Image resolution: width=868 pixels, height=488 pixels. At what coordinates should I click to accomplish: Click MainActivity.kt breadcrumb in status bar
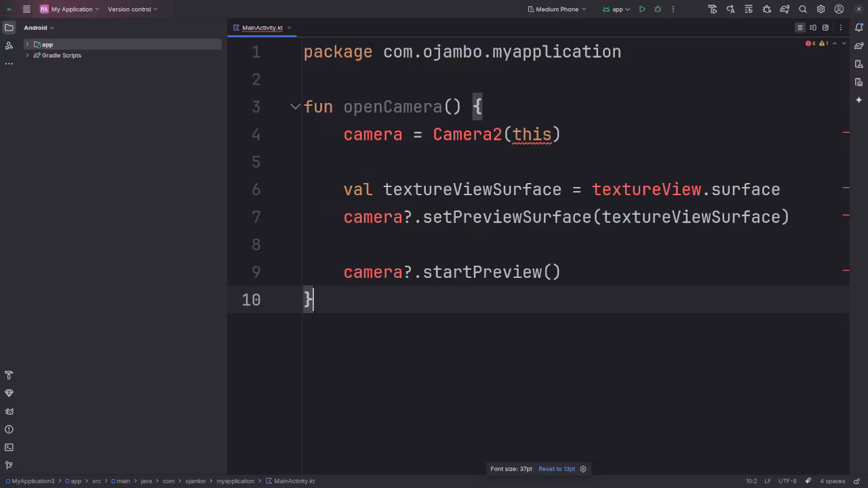(290, 481)
